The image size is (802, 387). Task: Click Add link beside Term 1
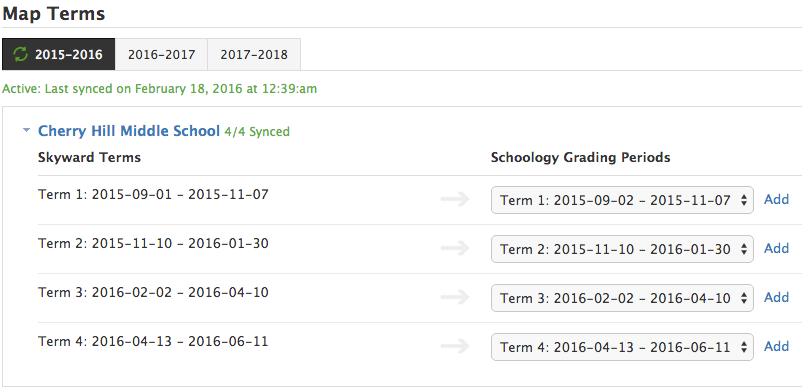click(776, 199)
